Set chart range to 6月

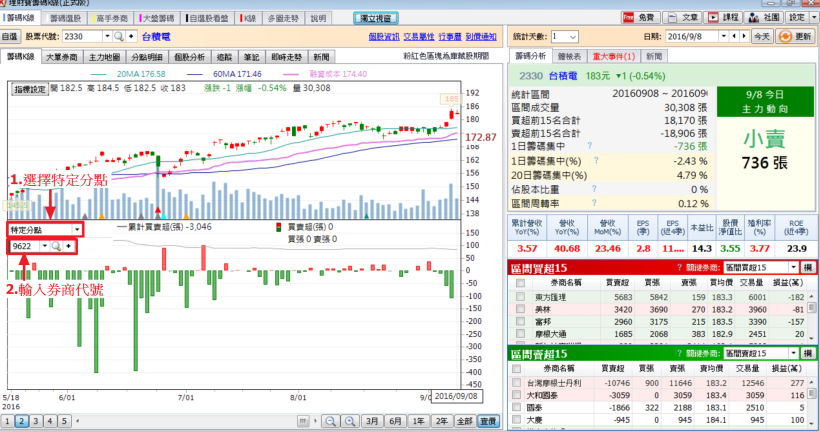395,421
